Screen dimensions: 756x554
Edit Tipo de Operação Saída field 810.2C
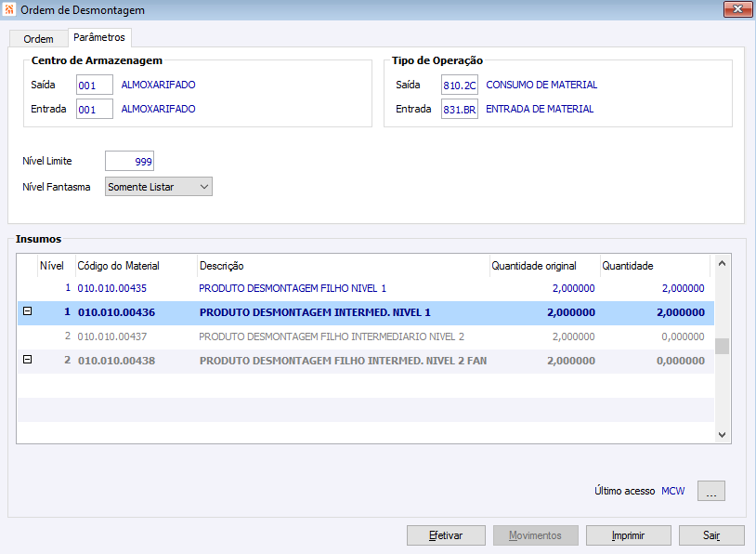click(x=460, y=85)
